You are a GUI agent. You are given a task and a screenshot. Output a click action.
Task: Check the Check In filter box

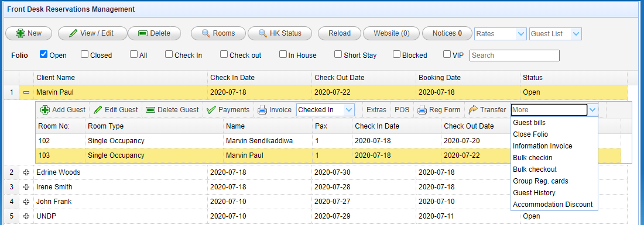click(x=169, y=54)
